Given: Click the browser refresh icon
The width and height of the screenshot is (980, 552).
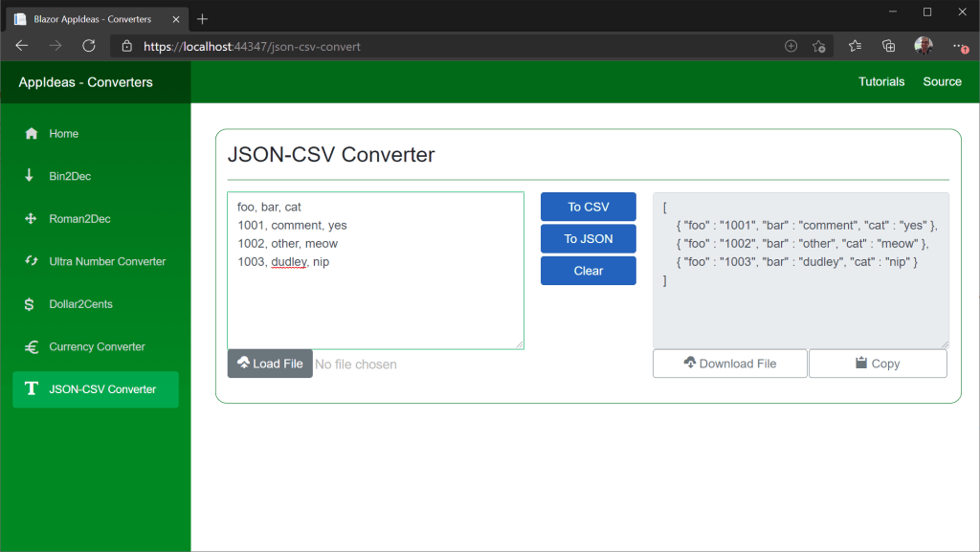Looking at the screenshot, I should [89, 46].
